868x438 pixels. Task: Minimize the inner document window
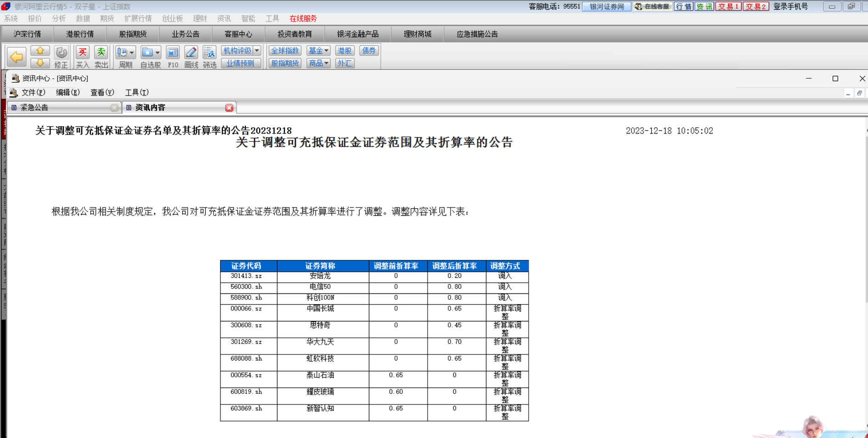(x=848, y=93)
